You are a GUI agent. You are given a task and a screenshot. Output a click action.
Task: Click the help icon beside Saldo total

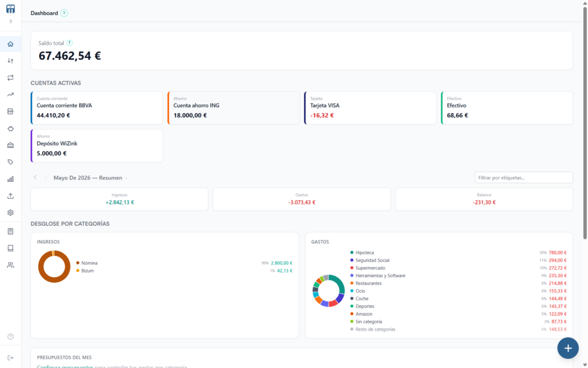point(69,43)
